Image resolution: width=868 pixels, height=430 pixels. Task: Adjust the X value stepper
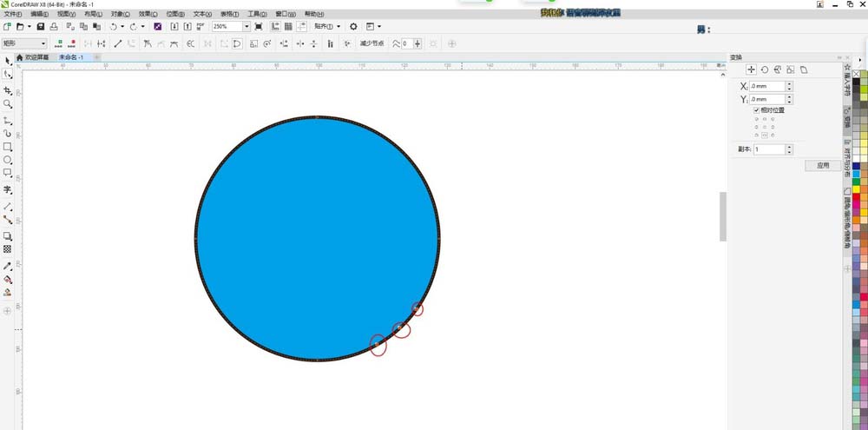point(789,86)
